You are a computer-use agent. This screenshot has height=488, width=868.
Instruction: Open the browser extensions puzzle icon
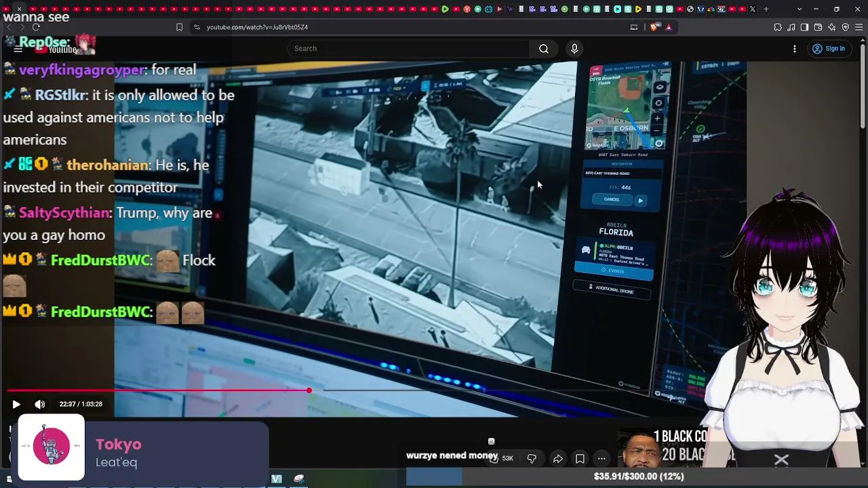coord(778,27)
